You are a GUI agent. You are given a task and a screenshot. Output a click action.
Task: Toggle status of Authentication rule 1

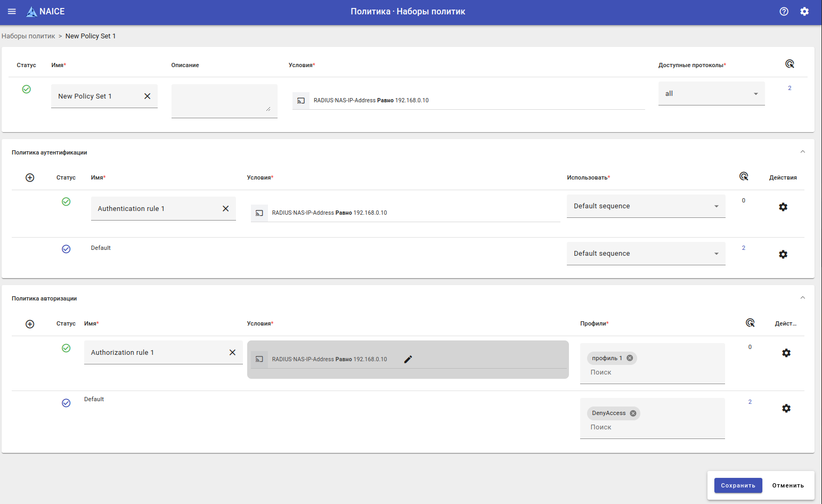66,201
